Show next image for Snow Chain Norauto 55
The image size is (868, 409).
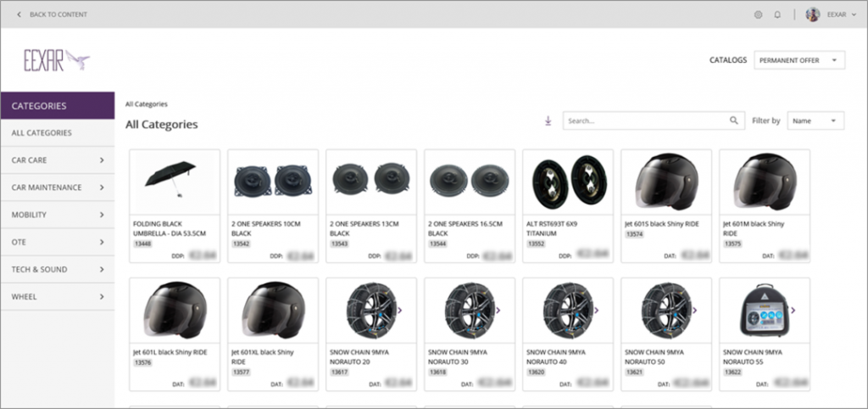coord(793,311)
